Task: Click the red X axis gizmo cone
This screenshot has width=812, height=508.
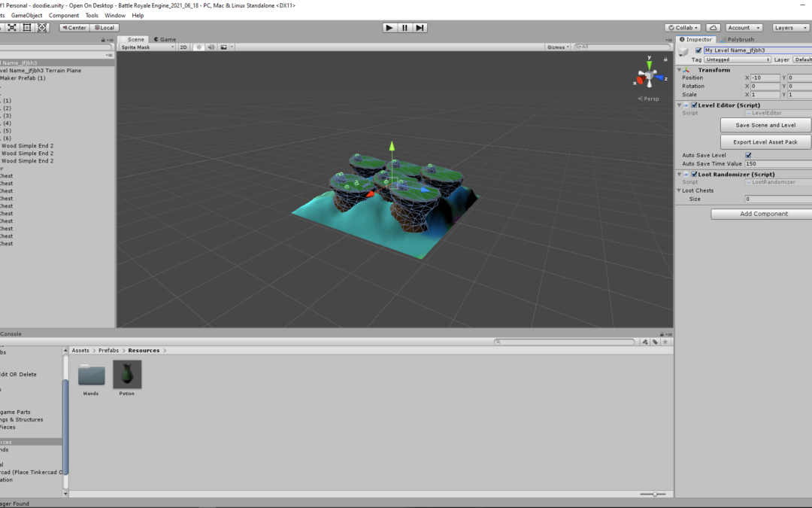Action: tap(640, 81)
